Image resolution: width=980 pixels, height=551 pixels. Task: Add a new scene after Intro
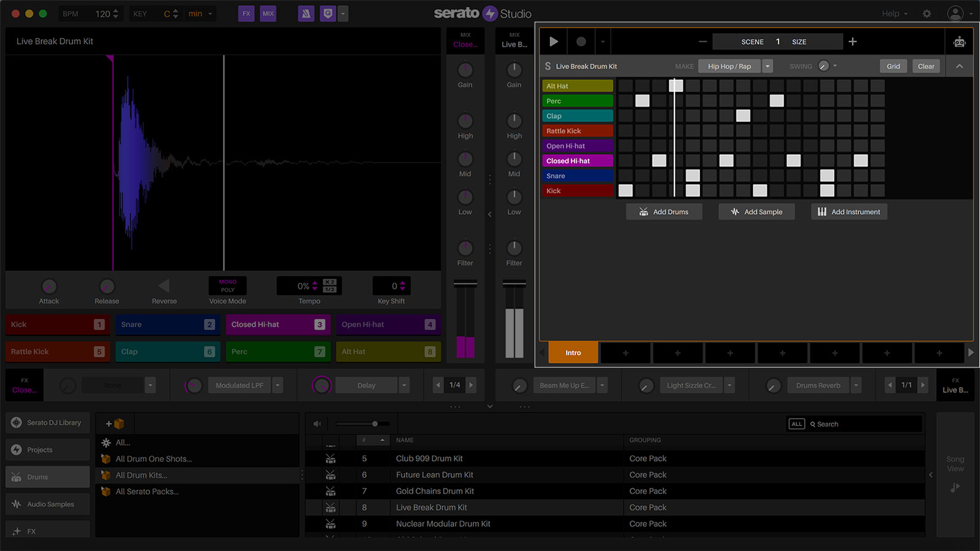625,353
